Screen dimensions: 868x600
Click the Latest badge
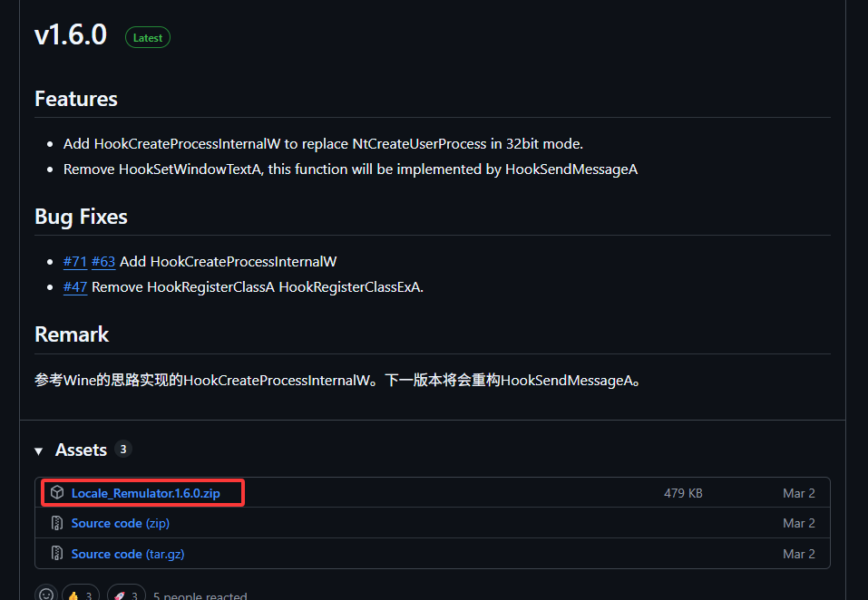click(147, 37)
